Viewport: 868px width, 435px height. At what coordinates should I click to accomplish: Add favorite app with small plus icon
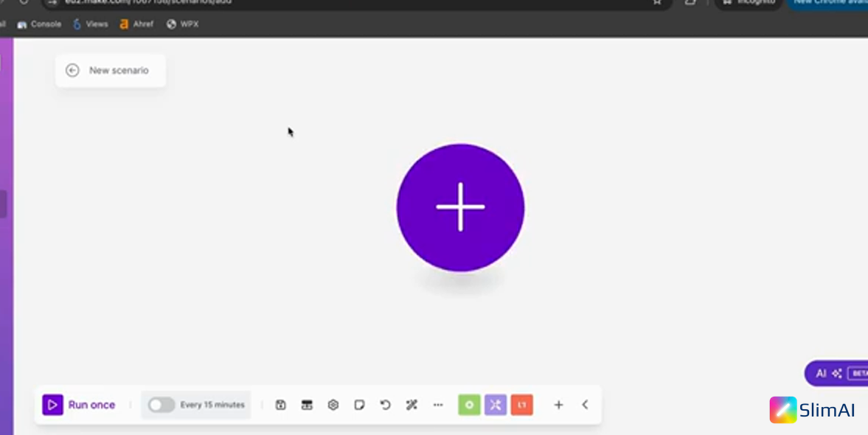point(558,405)
